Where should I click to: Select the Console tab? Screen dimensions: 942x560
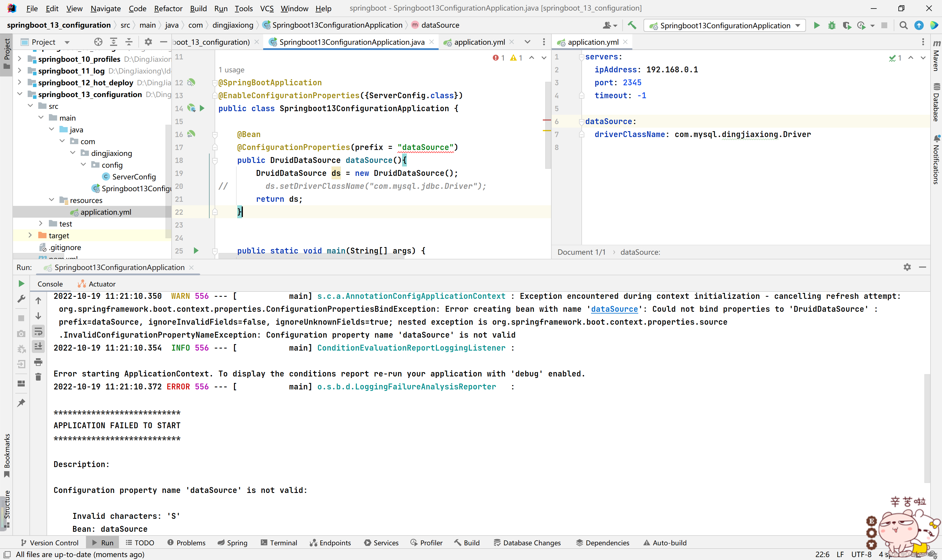[x=50, y=284]
